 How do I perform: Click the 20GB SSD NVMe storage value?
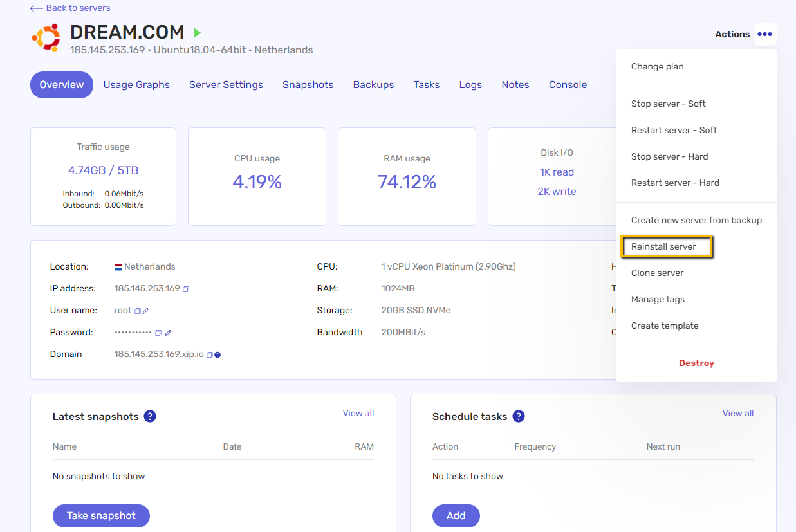point(416,310)
